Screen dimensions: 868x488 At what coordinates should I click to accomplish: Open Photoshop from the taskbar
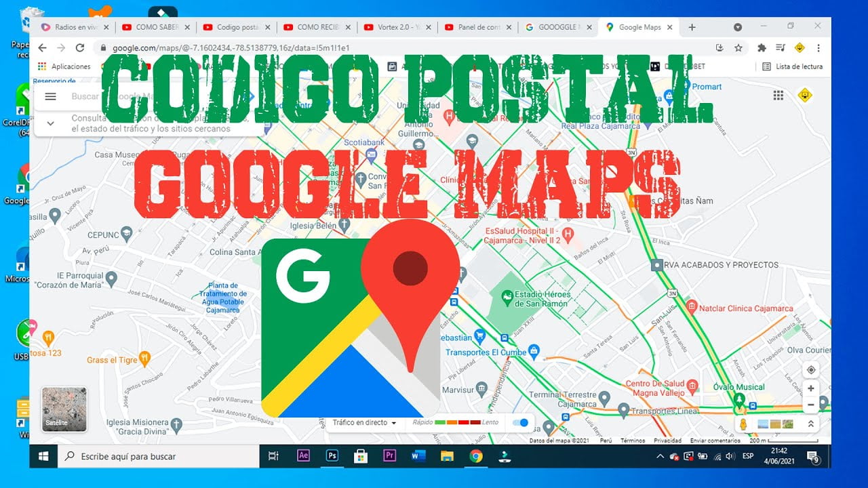coord(332,456)
